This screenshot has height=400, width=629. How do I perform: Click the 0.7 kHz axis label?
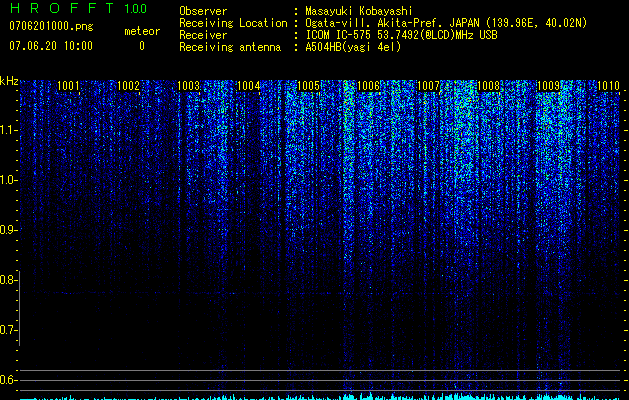[x=8, y=330]
